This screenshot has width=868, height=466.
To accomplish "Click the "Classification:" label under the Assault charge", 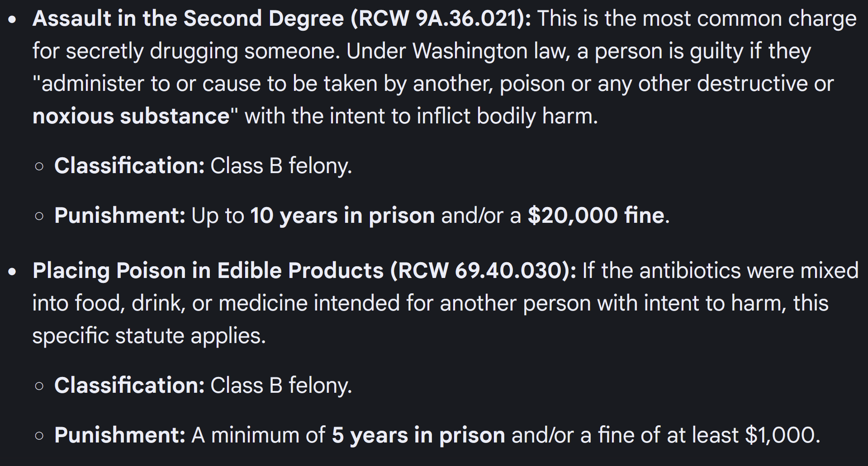I will click(129, 166).
